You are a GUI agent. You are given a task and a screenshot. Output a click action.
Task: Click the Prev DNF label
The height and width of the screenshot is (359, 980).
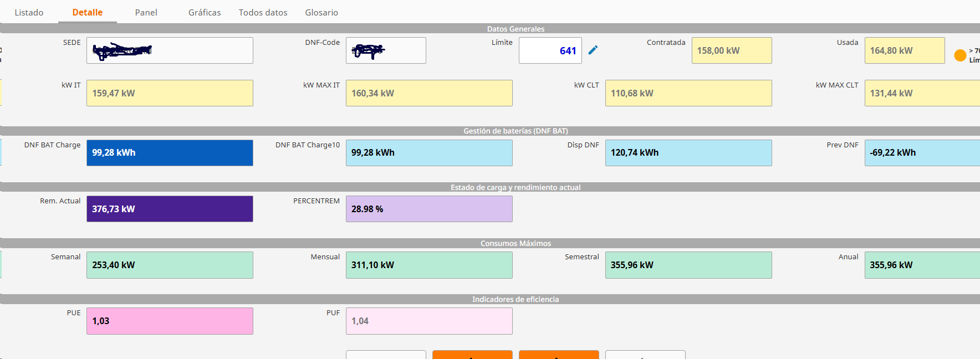click(843, 145)
